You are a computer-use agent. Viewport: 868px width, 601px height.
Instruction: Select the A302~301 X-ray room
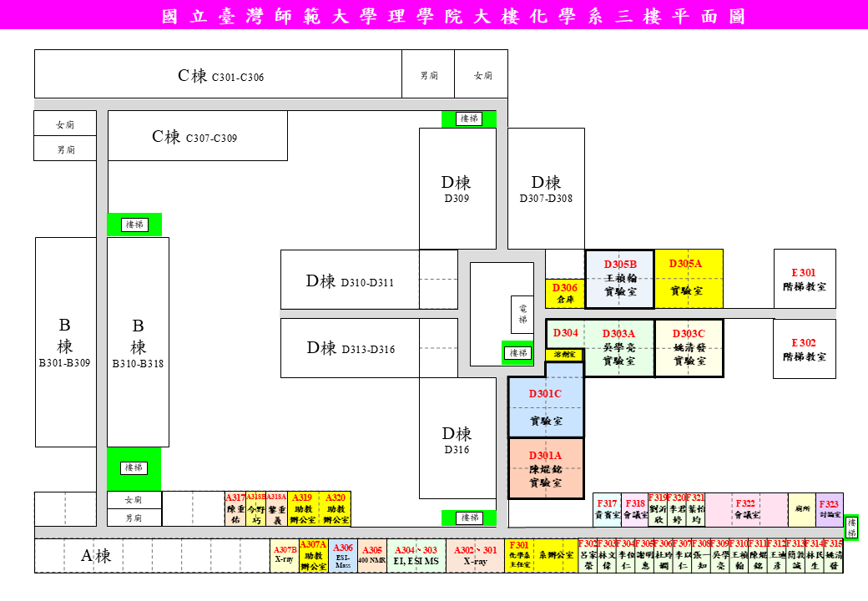point(475,556)
